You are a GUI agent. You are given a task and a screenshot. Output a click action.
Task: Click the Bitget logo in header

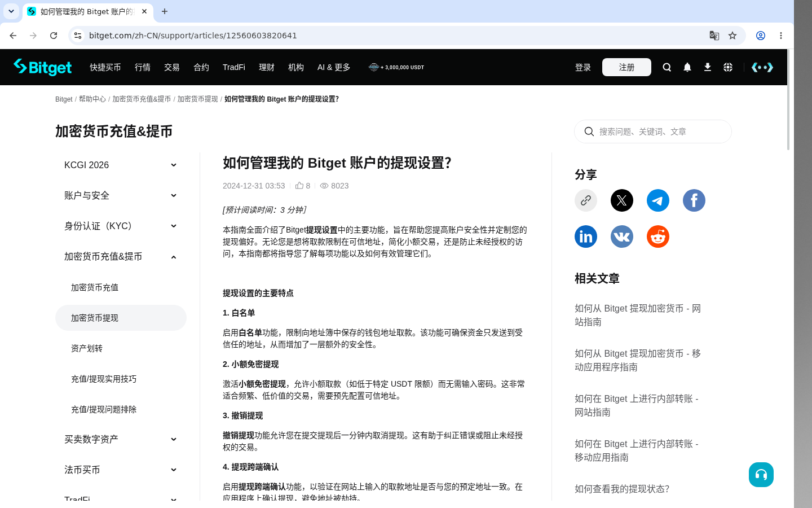[x=43, y=67]
